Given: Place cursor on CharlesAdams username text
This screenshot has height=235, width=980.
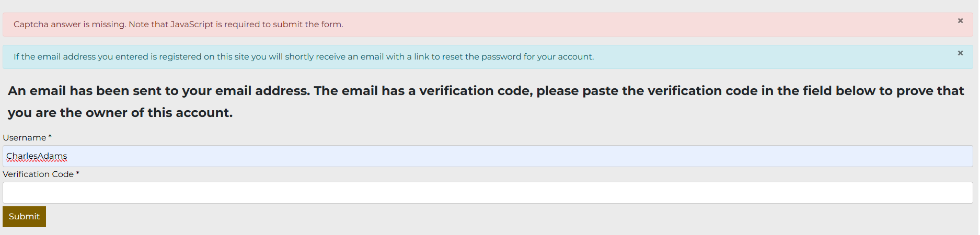Looking at the screenshot, I should point(37,156).
